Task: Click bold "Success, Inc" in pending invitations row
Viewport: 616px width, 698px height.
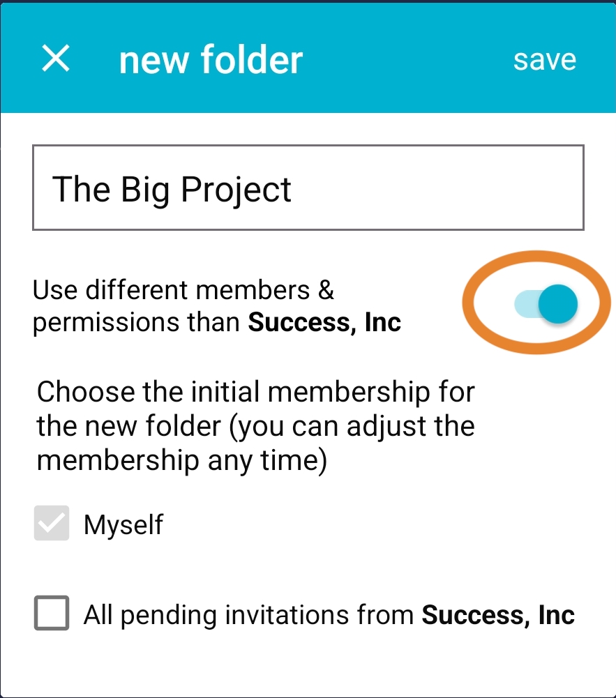Action: tap(498, 615)
